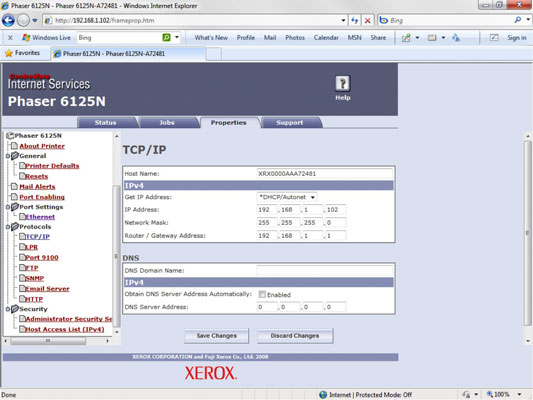Image resolution: width=533 pixels, height=400 pixels.
Task: Open the About Printer link
Action: point(42,146)
